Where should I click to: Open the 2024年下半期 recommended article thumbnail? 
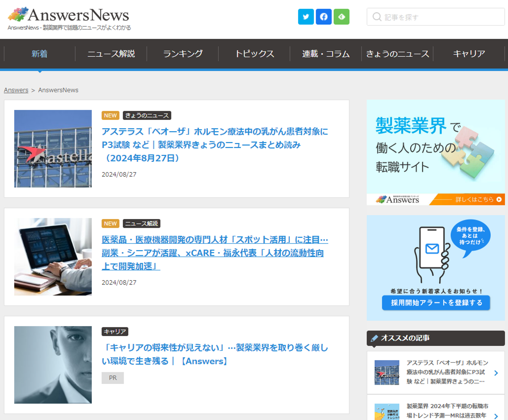387,412
